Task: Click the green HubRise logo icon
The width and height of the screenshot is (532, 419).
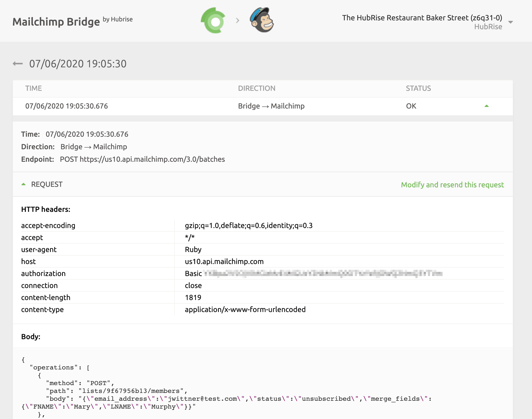Action: (213, 20)
